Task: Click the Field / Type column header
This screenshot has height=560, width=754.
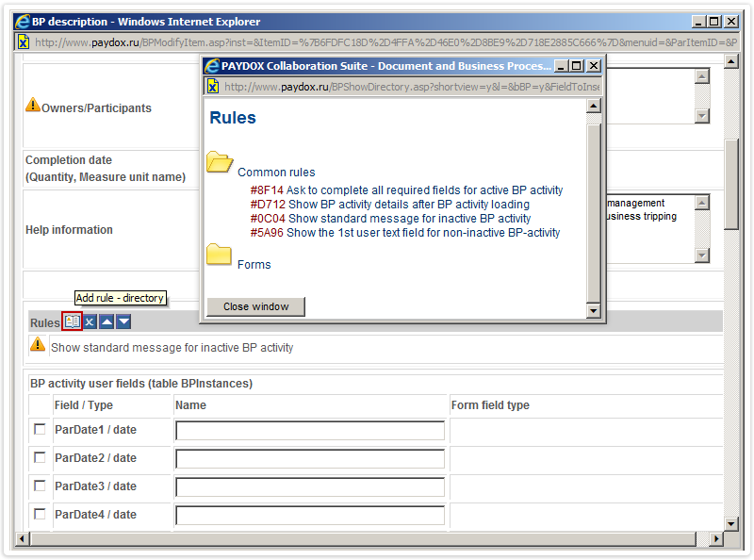Action: coord(84,405)
